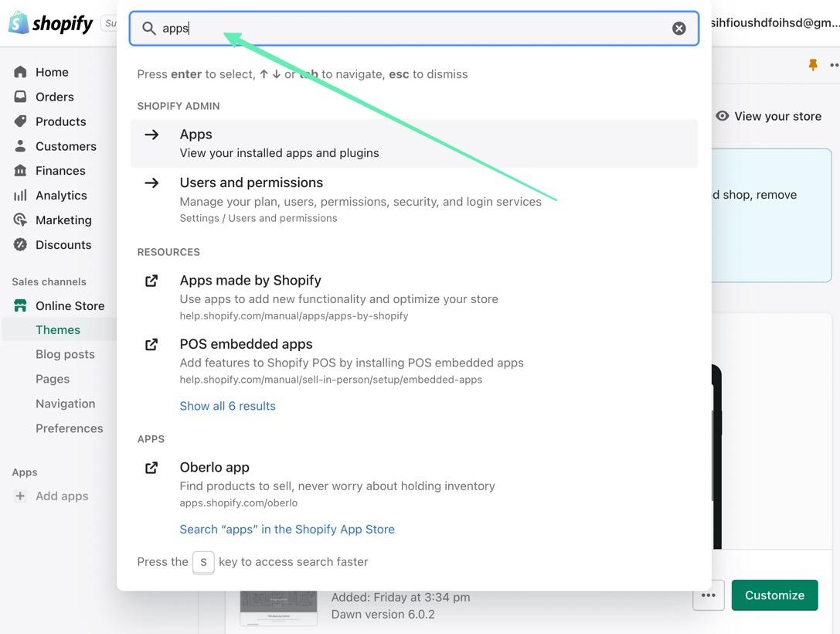Open Home from the sidebar

coord(52,72)
